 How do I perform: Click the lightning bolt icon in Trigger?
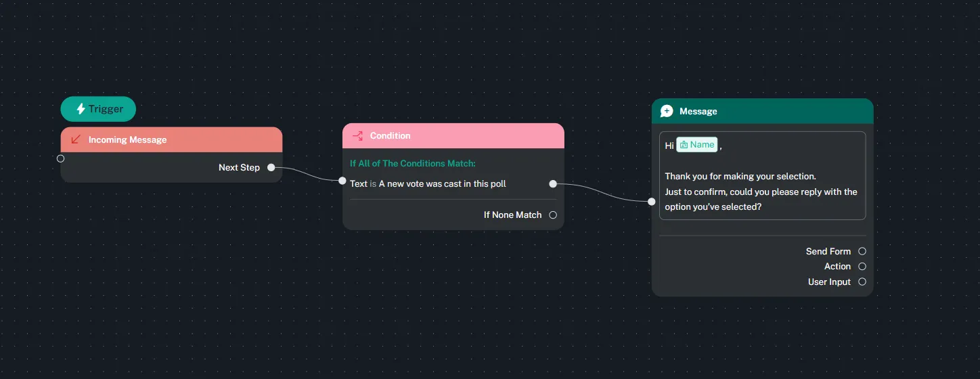(x=81, y=109)
